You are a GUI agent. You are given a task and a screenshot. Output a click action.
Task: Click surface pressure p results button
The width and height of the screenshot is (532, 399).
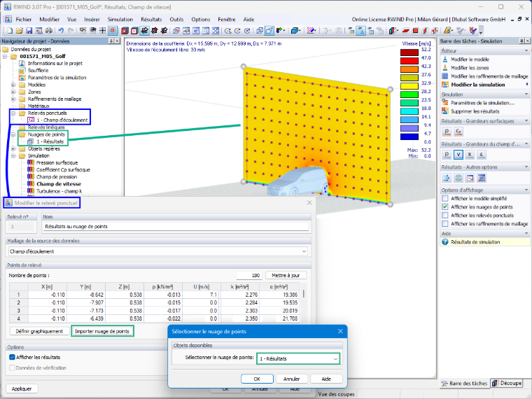(447, 132)
